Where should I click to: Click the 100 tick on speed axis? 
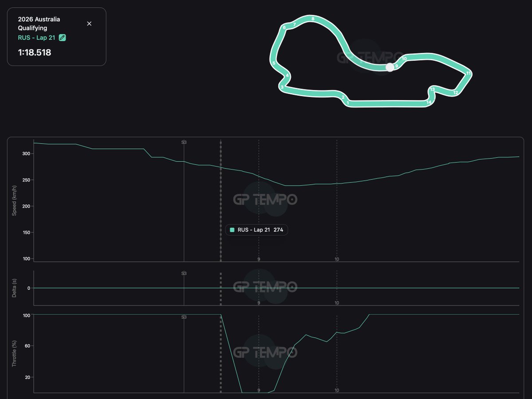(26, 259)
